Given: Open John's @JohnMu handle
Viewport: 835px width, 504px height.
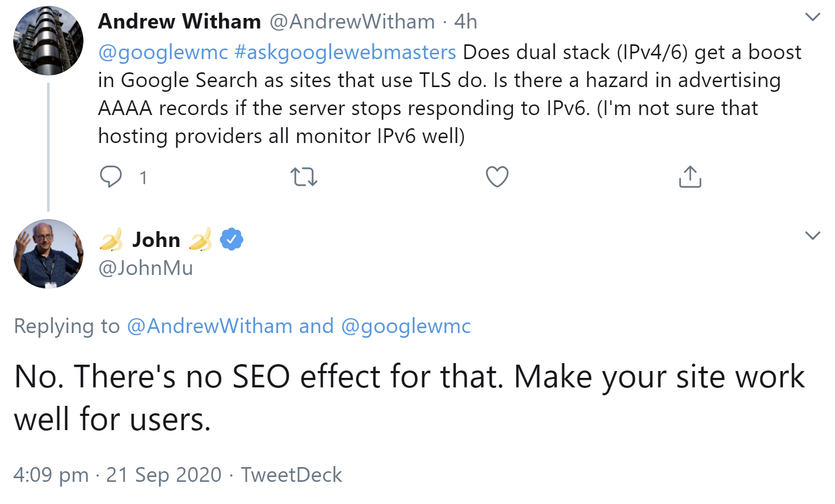Looking at the screenshot, I should pos(145,268).
